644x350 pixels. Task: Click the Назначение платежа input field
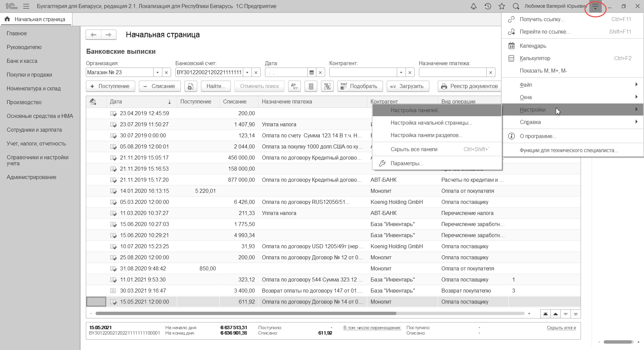tap(452, 73)
